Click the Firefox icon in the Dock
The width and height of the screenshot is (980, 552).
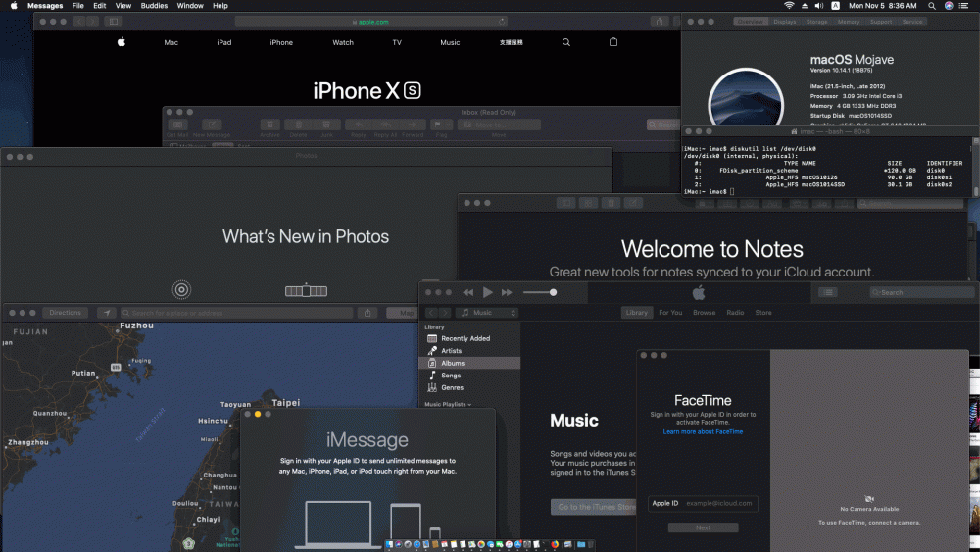coord(555,544)
